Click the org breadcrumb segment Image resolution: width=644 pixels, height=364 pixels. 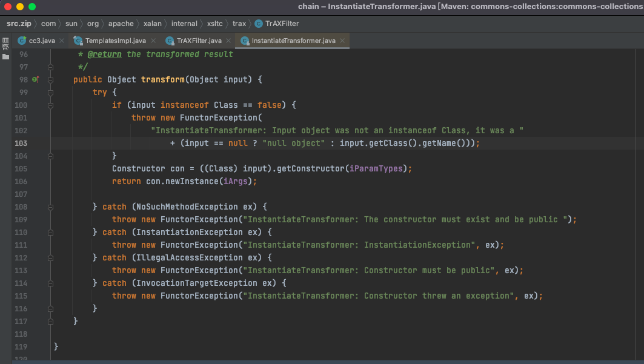[93, 24]
